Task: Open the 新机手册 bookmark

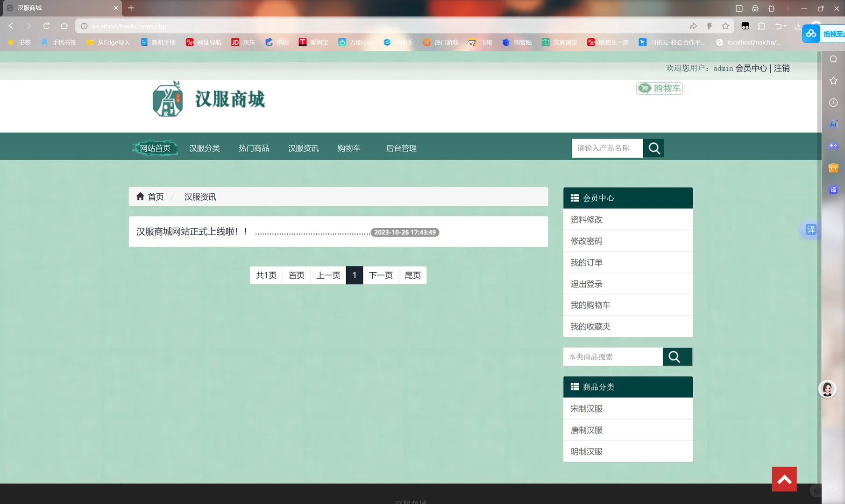Action: (158, 42)
